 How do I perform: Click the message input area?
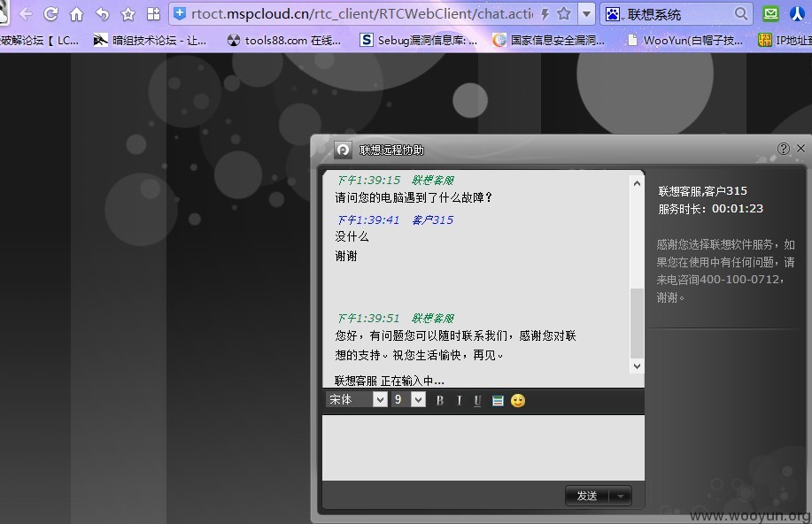483,447
